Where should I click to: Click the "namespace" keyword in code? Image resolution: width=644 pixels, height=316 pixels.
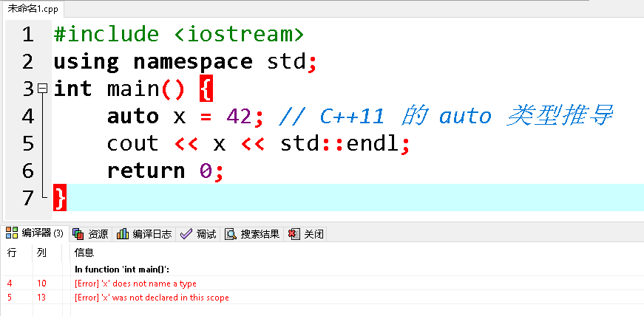tap(193, 62)
